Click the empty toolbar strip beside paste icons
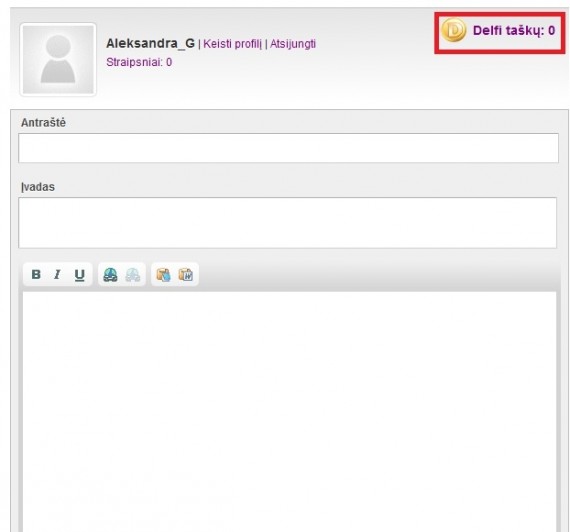The image size is (570, 532). coord(378,275)
